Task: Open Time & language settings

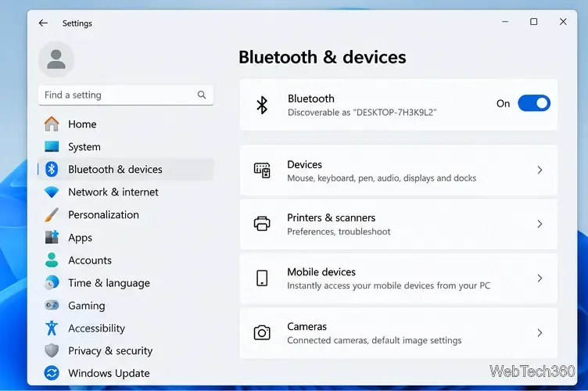Action: coord(126,282)
